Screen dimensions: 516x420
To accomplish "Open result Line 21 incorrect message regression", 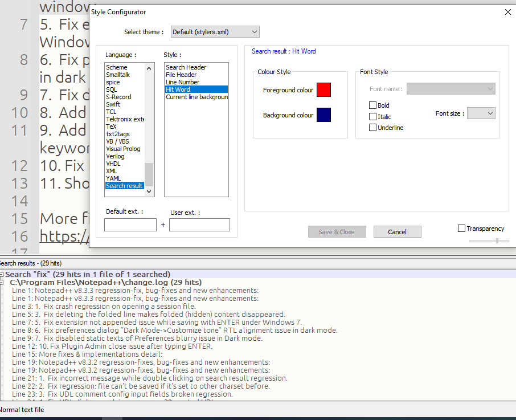I will point(150,378).
